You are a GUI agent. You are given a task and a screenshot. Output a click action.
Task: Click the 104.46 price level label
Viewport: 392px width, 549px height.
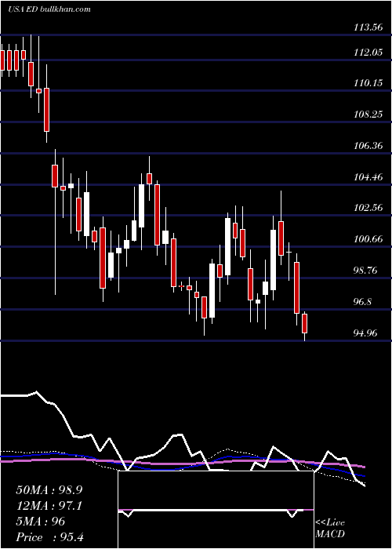(x=368, y=176)
